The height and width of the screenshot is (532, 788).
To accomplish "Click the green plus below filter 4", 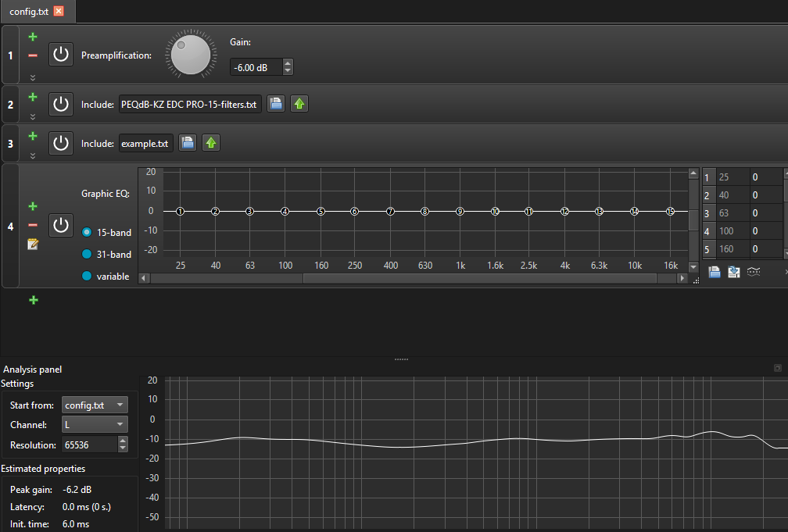I will click(34, 300).
